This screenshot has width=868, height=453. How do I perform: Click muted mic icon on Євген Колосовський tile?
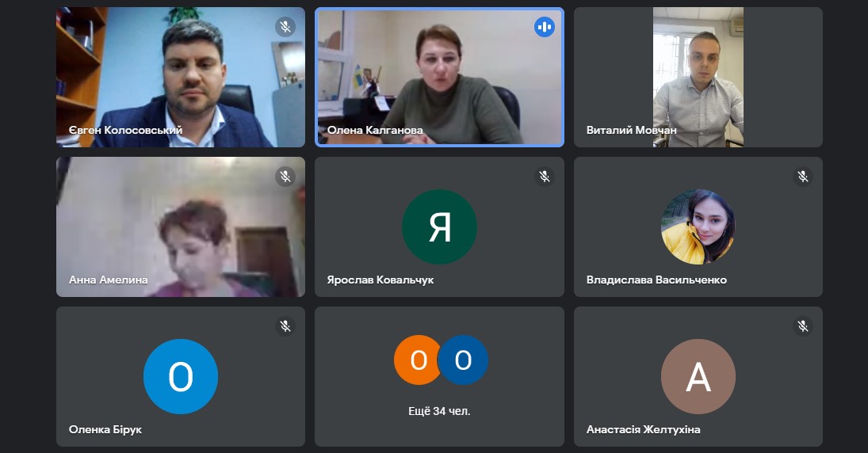click(x=285, y=27)
